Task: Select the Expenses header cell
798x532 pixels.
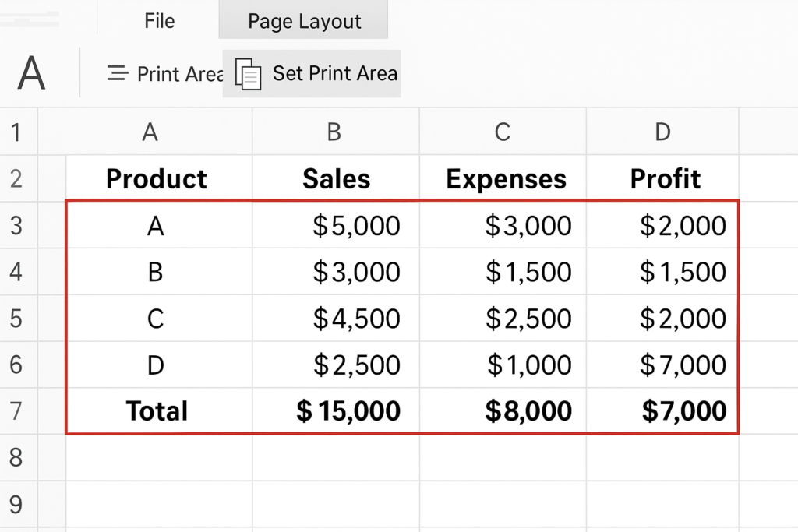Action: pos(506,179)
